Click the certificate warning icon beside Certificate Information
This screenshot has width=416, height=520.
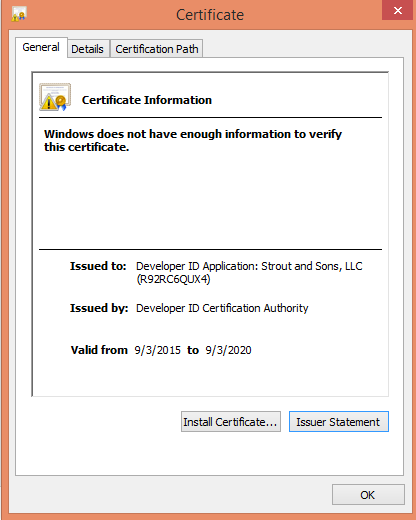[55, 97]
